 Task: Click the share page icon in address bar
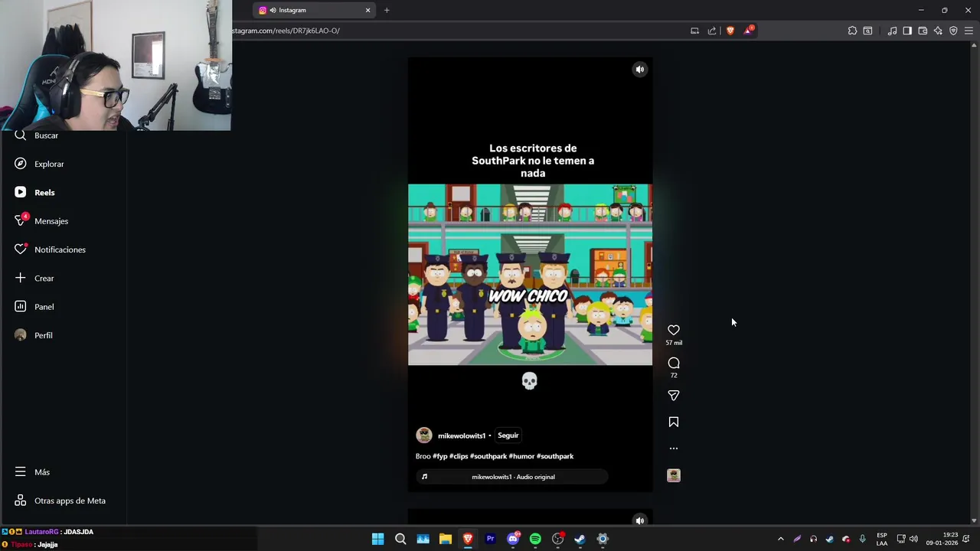[712, 31]
